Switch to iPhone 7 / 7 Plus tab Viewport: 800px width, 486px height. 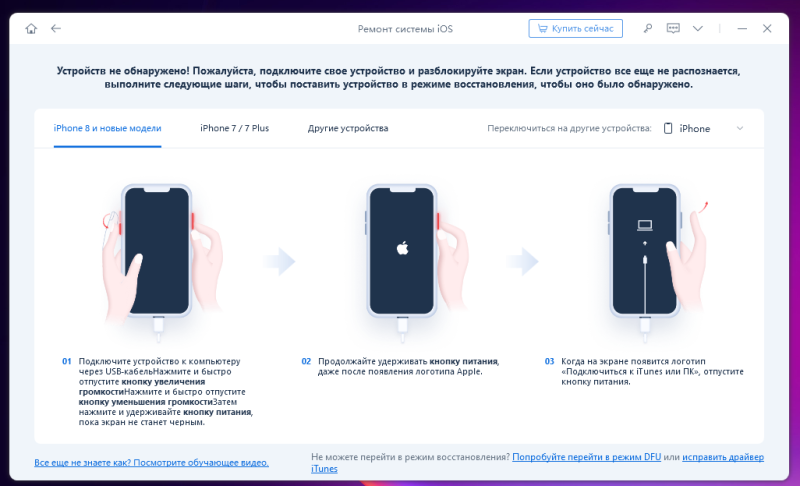[x=235, y=129]
